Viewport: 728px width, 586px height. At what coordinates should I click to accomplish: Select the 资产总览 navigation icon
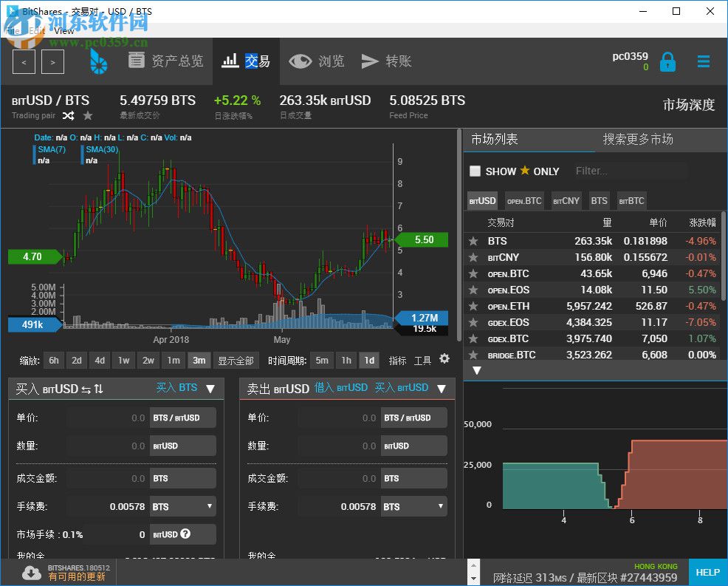(137, 61)
